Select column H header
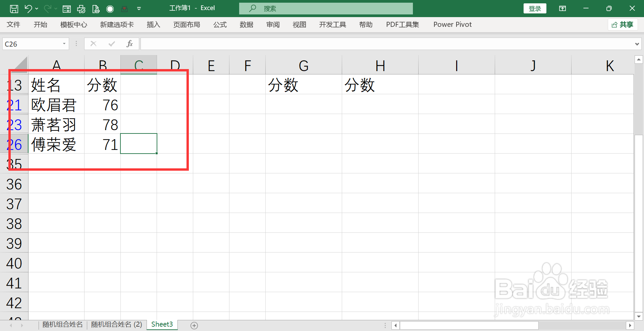644x331 pixels. pyautogui.click(x=380, y=65)
